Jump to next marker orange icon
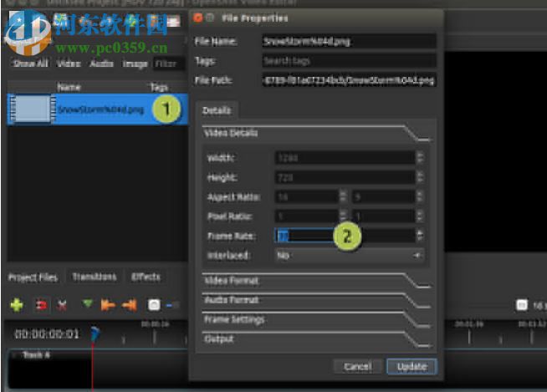547x392 pixels. pos(130,305)
